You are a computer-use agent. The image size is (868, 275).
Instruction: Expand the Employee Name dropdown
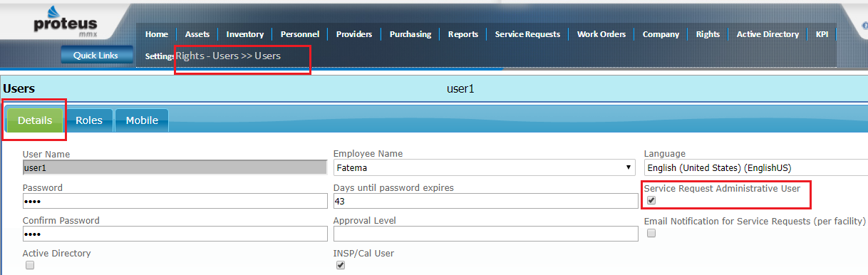click(484, 168)
